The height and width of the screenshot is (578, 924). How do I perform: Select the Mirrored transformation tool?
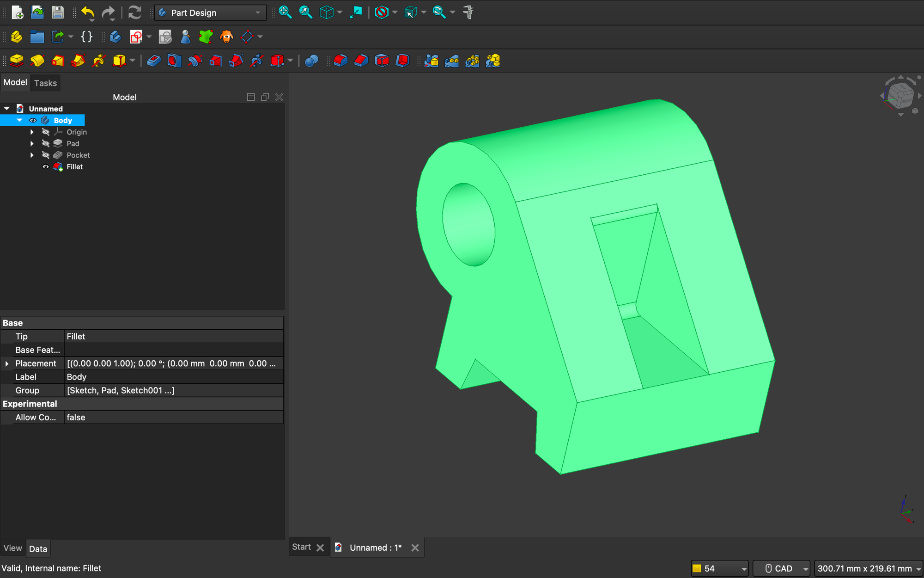[x=431, y=61]
